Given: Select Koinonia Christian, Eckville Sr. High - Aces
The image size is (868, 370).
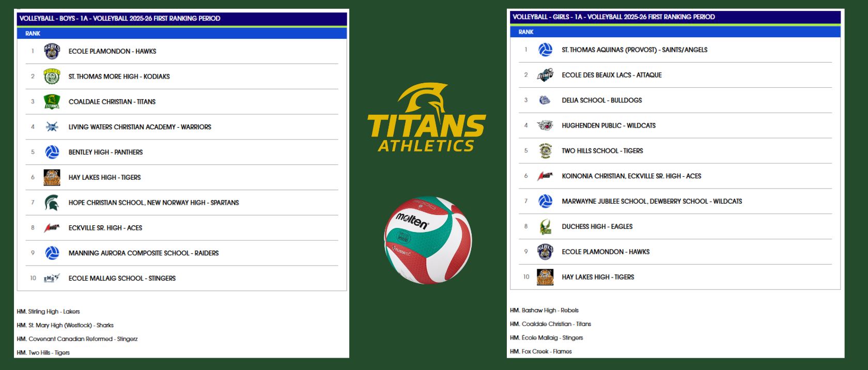Looking at the screenshot, I should tap(631, 176).
